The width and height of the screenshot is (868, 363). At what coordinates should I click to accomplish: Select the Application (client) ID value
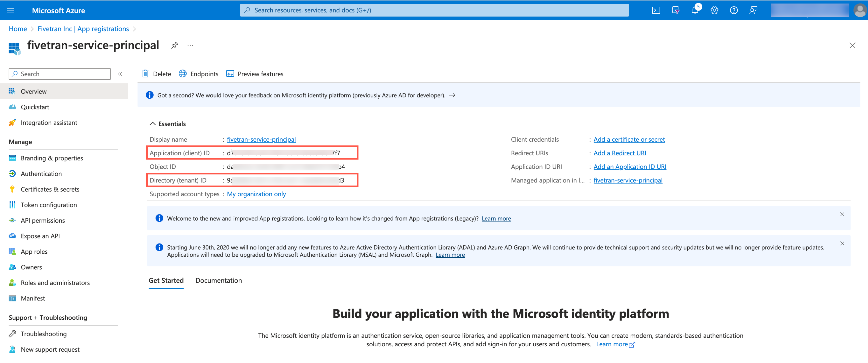coord(283,153)
